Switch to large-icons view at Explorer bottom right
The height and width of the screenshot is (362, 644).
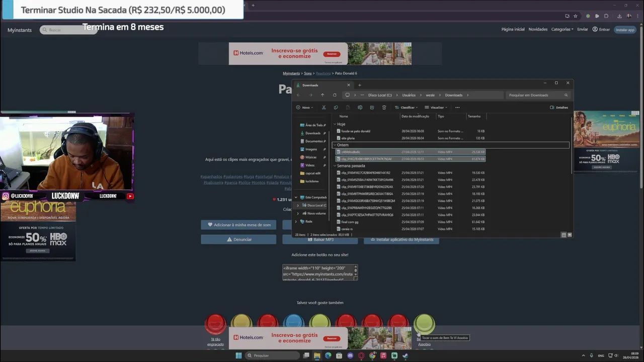coord(570,235)
